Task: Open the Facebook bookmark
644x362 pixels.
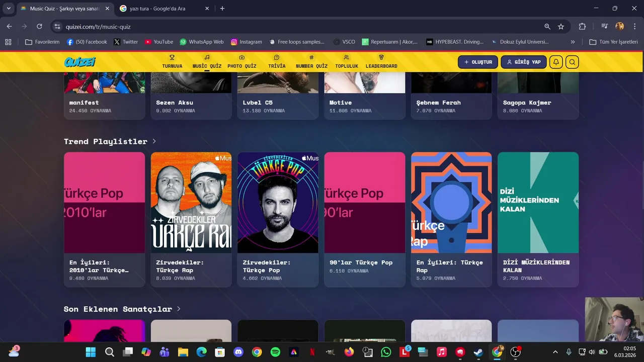Action: 87,42
